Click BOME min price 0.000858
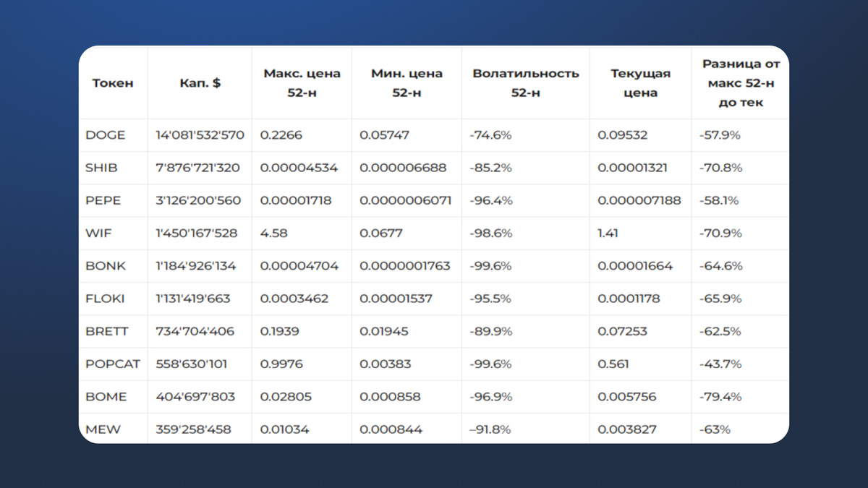This screenshot has height=488, width=868. point(390,397)
